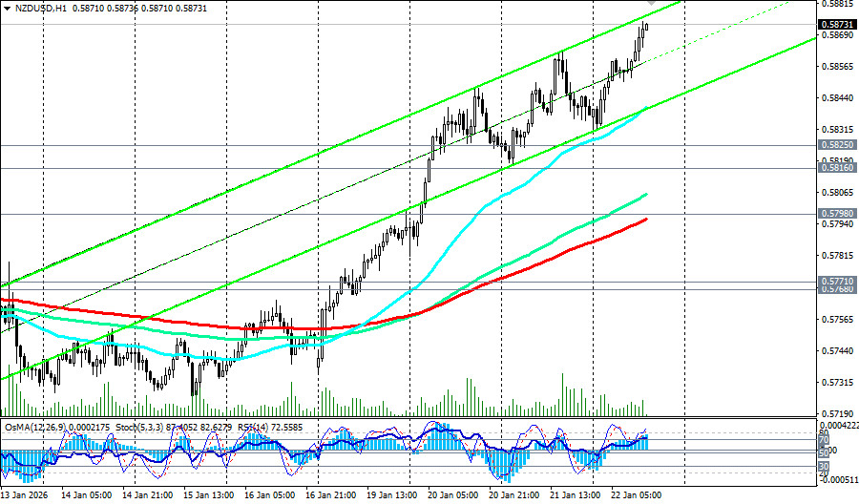The image size is (859, 504).
Task: Select the 20 Jan 05:00 time label
Action: [453, 495]
